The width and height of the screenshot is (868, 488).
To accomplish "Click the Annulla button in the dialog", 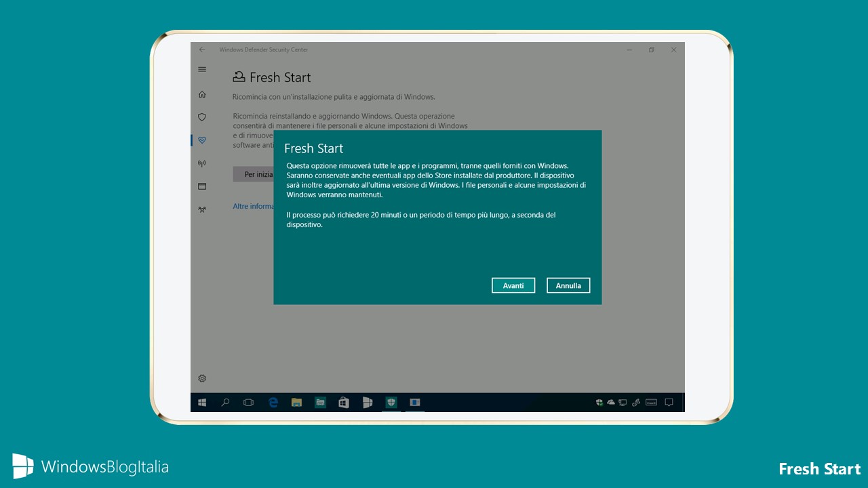I will pos(568,285).
